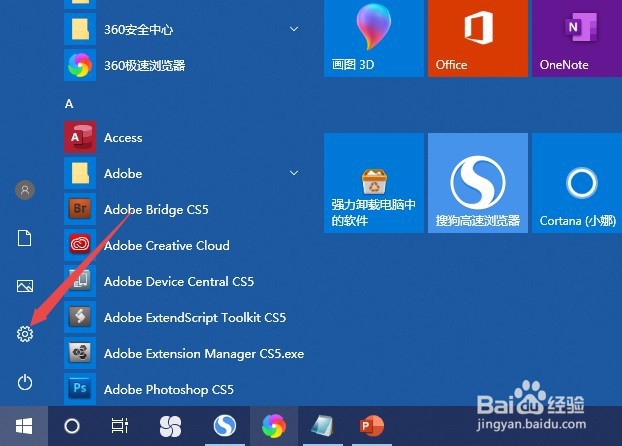Select the 'Adobe Bridge CS5' text
Image resolution: width=622 pixels, height=446 pixels.
tap(156, 210)
